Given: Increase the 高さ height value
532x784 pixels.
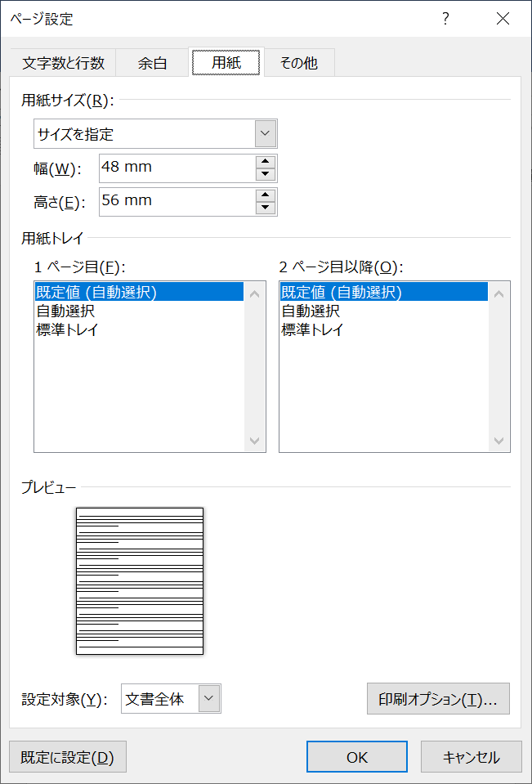Looking at the screenshot, I should point(266,195).
